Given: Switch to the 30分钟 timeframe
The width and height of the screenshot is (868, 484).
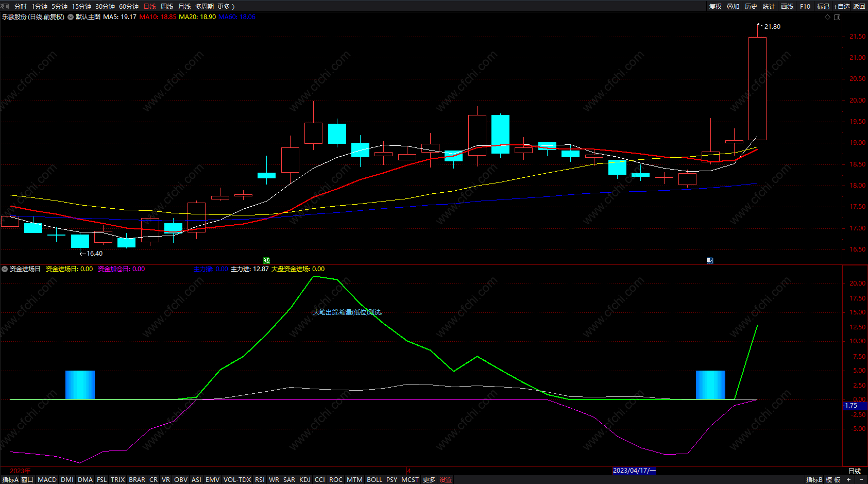Looking at the screenshot, I should pyautogui.click(x=105, y=6).
